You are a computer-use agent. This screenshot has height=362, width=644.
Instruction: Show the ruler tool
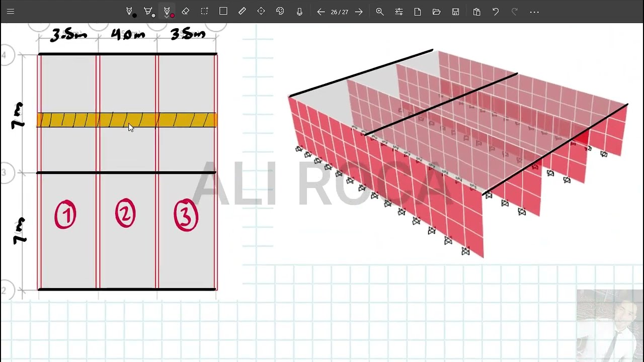(x=242, y=12)
